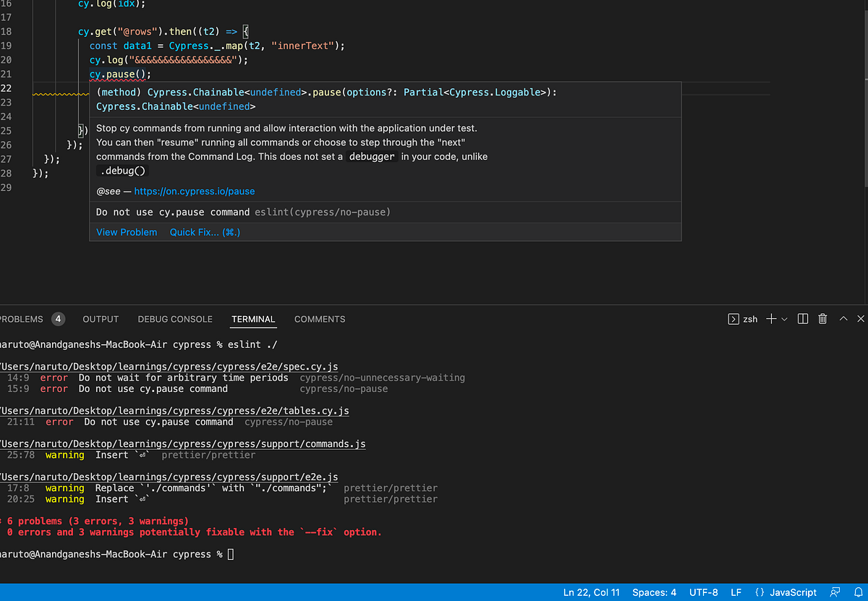Click the View Problem link
868x601 pixels.
(126, 231)
